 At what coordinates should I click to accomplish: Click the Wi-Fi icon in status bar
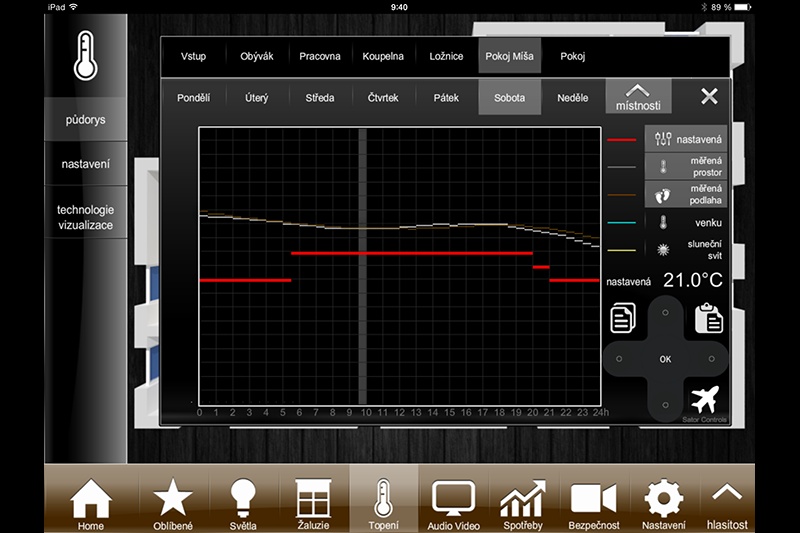[74, 7]
